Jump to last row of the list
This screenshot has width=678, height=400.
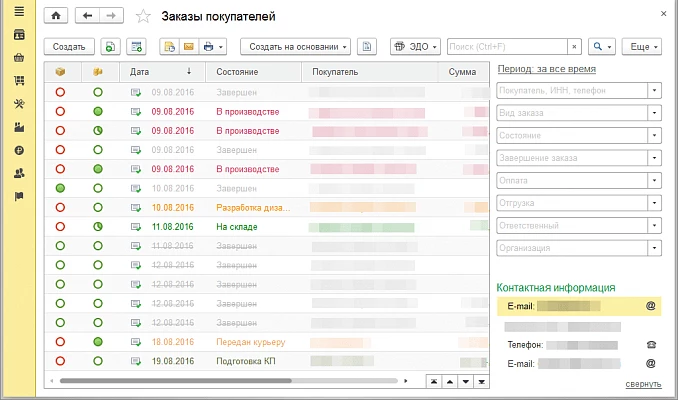click(x=481, y=382)
